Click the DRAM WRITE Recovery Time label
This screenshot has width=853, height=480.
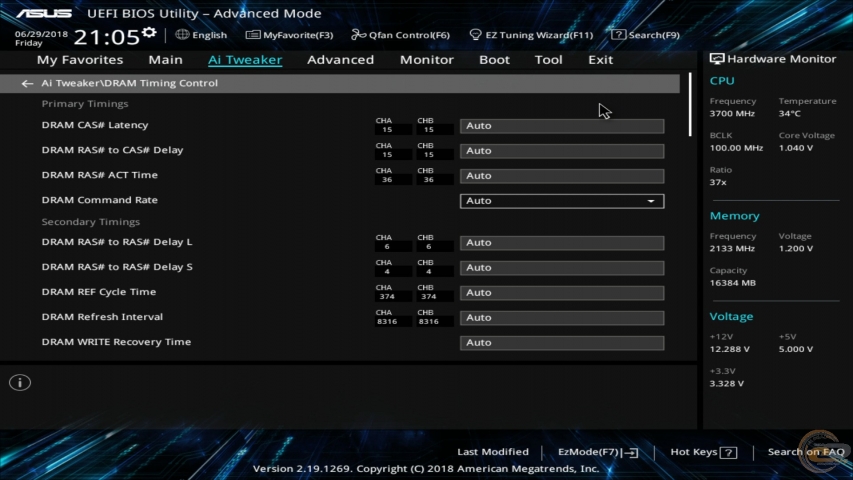(x=116, y=342)
